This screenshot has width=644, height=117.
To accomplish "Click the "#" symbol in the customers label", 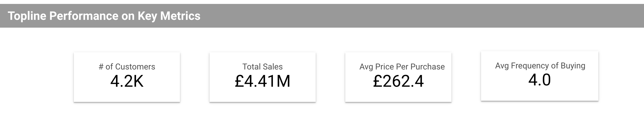I will 101,67.
